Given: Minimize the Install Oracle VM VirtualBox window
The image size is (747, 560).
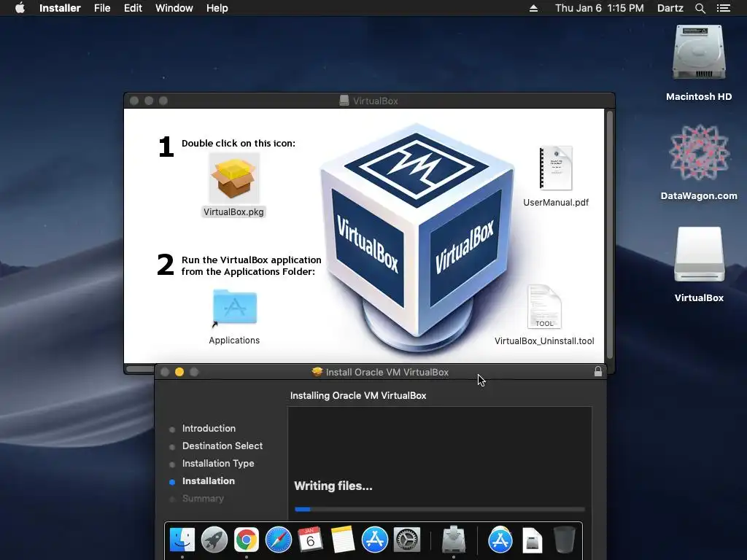Looking at the screenshot, I should pos(179,372).
